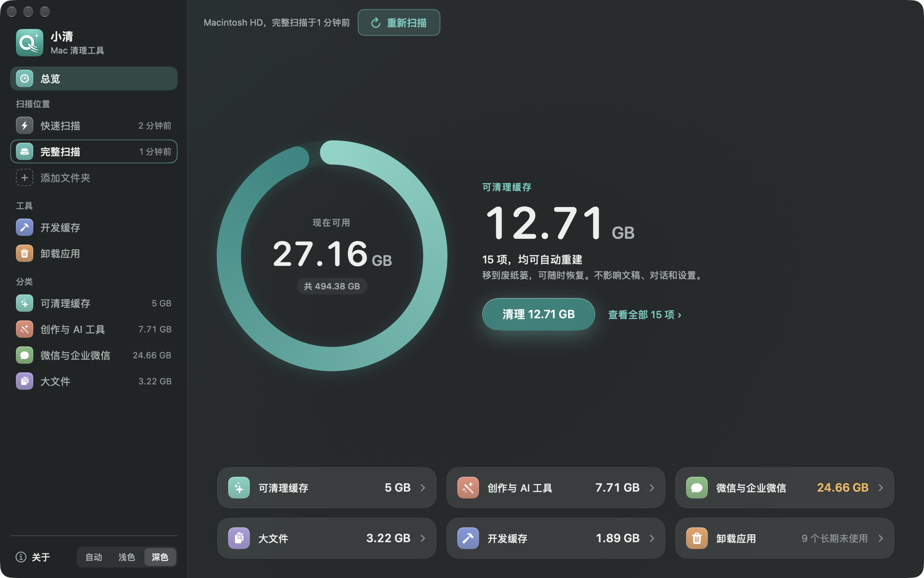The image size is (924, 578).
Task: Click the 重新扫描 button
Action: click(399, 23)
